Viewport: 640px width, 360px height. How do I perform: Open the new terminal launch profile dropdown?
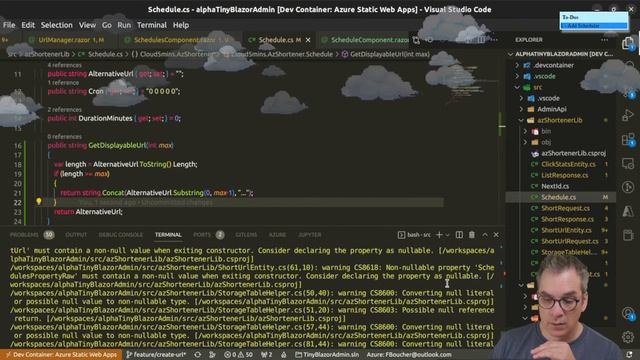click(447, 235)
